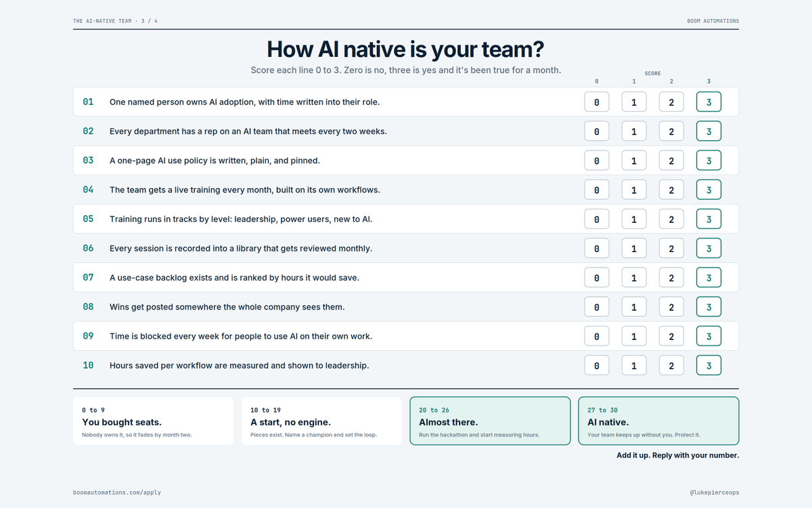
Task: Click 'Every department has a rep' statement
Action: point(248,131)
